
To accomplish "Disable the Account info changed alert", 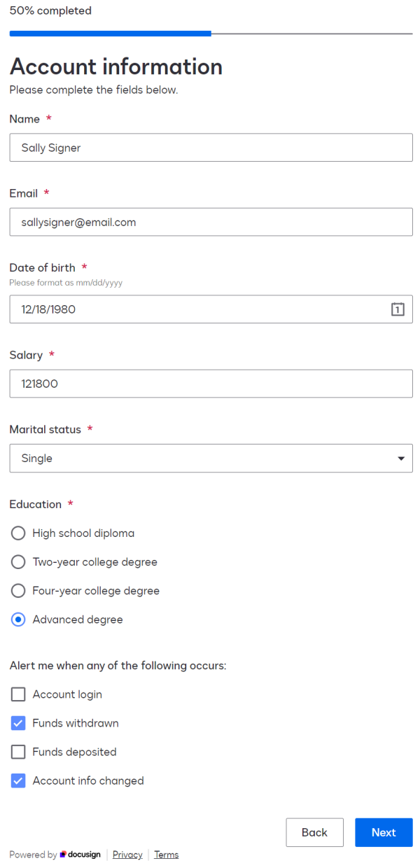I will 17,780.
